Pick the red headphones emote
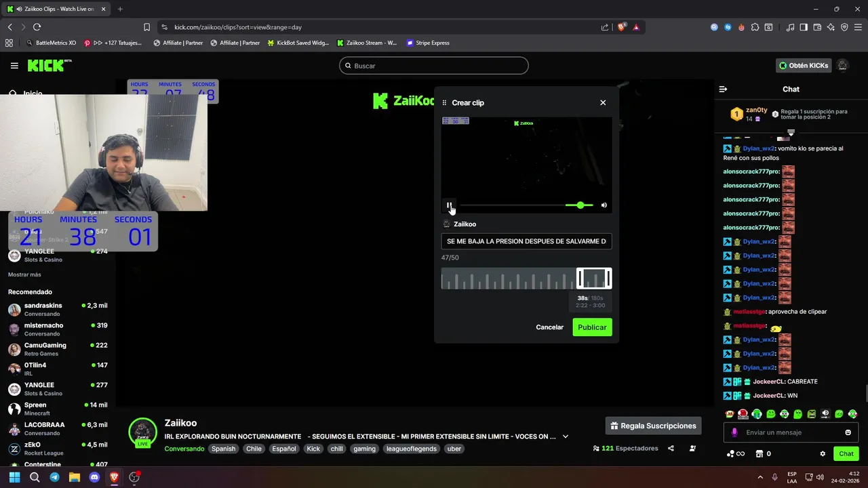Viewport: 868px width, 488px height. 743,413
